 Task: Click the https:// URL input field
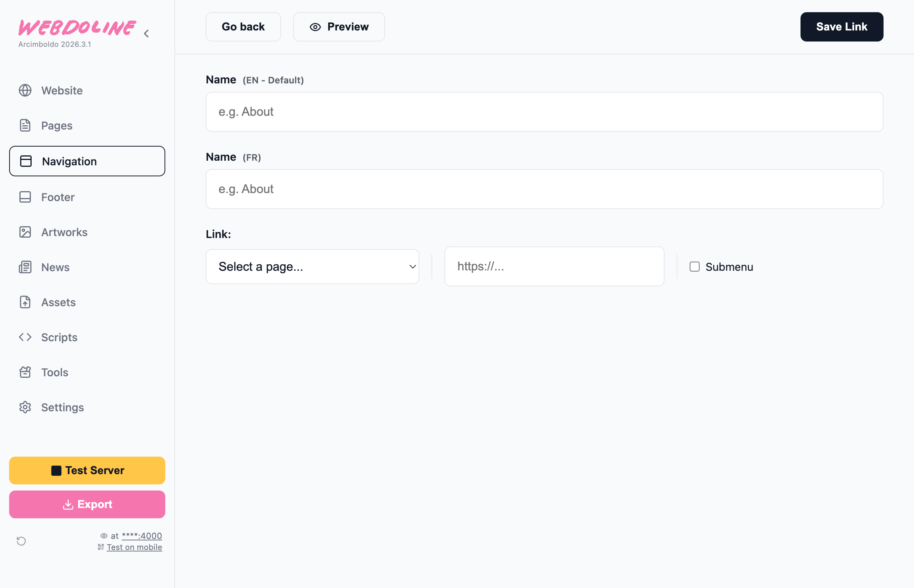coord(554,267)
